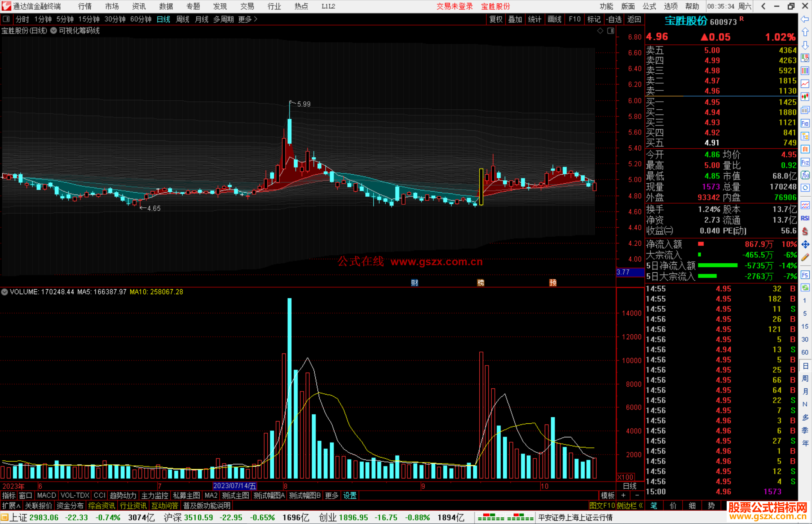Click the minus zoom stepper near 模板
Image resolution: width=812 pixels, height=524 pixels.
tap(637, 495)
